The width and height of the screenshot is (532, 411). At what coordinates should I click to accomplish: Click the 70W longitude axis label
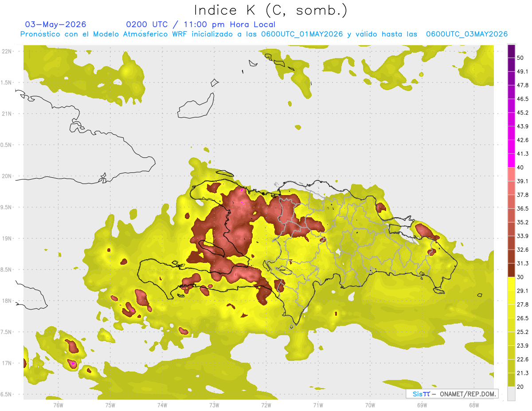pyautogui.click(x=370, y=405)
